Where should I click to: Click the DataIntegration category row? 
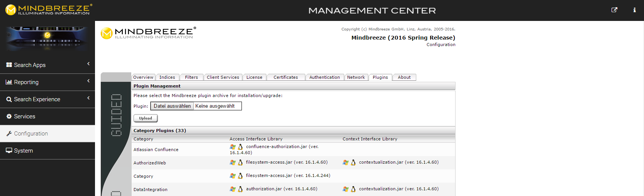293,189
